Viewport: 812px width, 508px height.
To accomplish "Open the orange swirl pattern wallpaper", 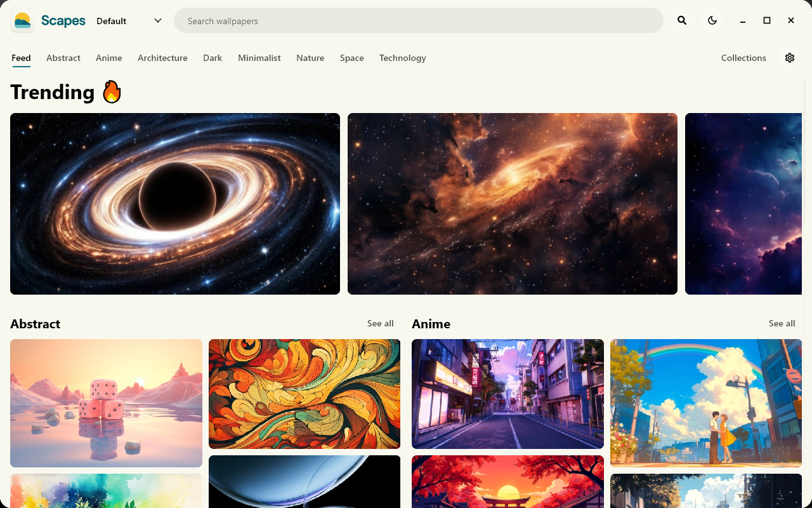I will point(304,394).
